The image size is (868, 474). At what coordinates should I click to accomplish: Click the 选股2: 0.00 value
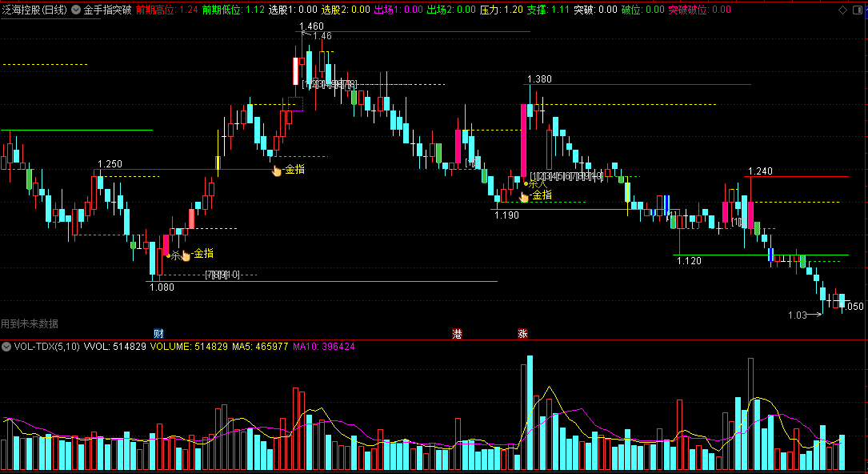346,10
